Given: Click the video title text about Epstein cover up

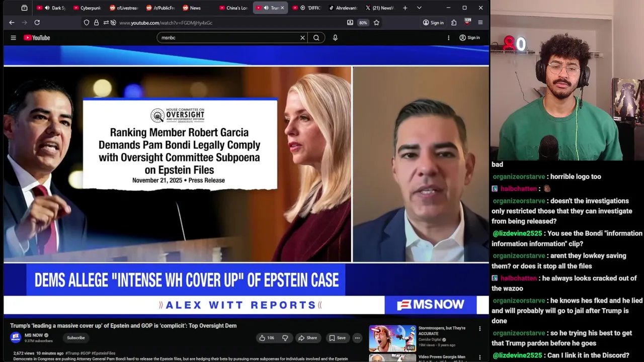Looking at the screenshot, I should click(x=123, y=326).
